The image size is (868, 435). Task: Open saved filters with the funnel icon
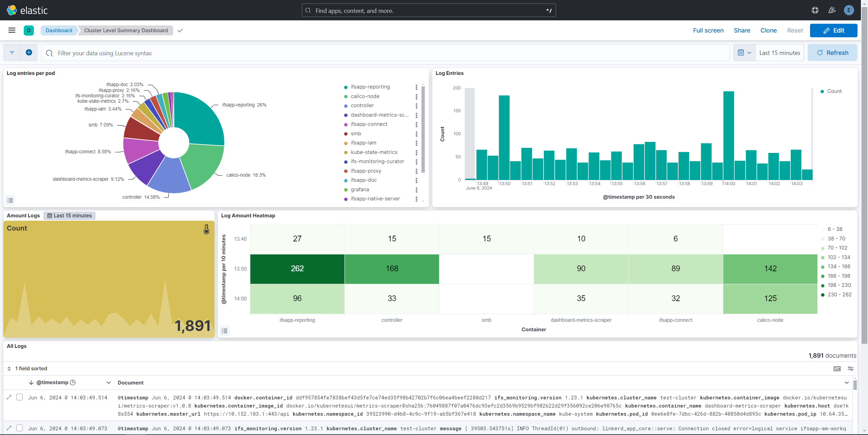12,53
